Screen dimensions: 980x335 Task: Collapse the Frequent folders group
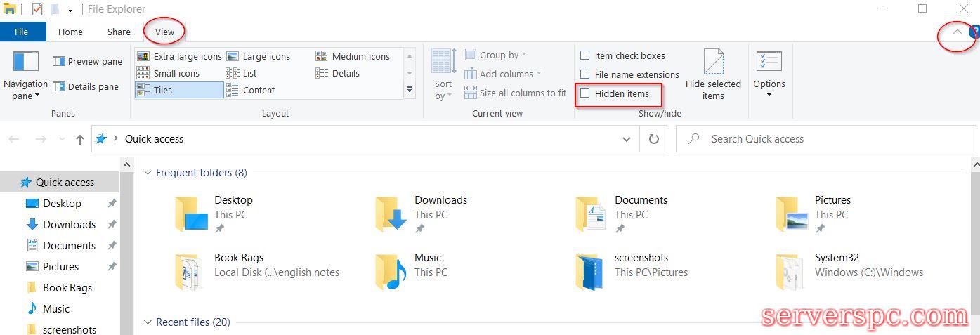(x=148, y=173)
